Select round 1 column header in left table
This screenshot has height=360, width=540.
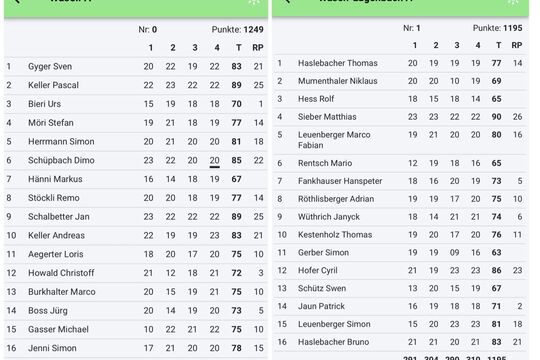pos(150,48)
